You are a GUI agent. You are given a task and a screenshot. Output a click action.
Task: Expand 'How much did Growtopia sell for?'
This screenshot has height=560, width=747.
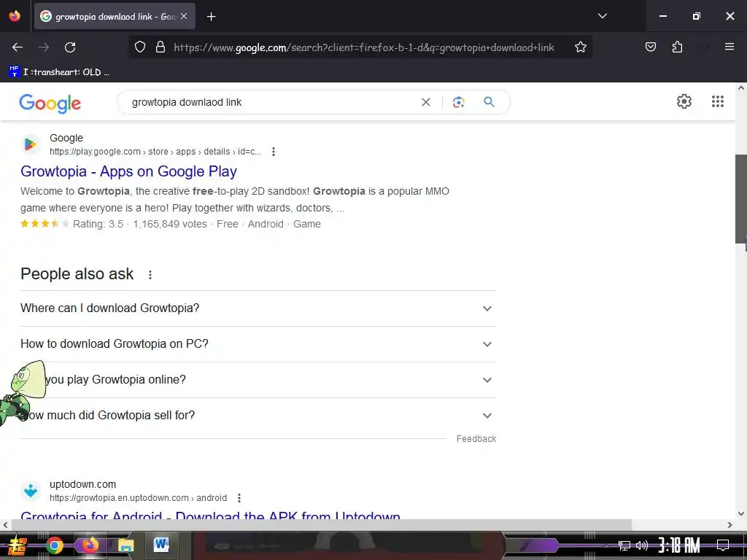258,415
